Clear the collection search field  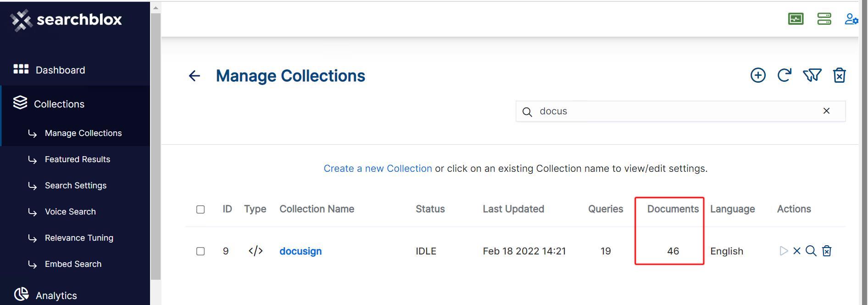pos(826,111)
